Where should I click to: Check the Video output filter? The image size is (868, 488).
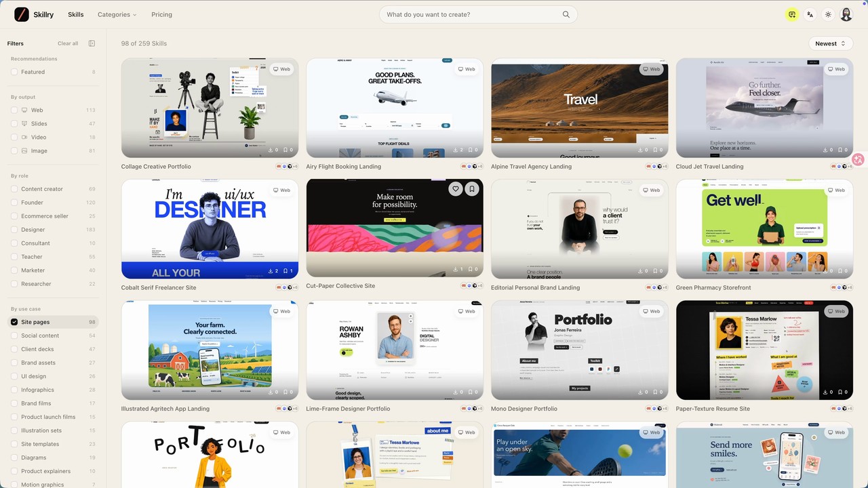(14, 137)
